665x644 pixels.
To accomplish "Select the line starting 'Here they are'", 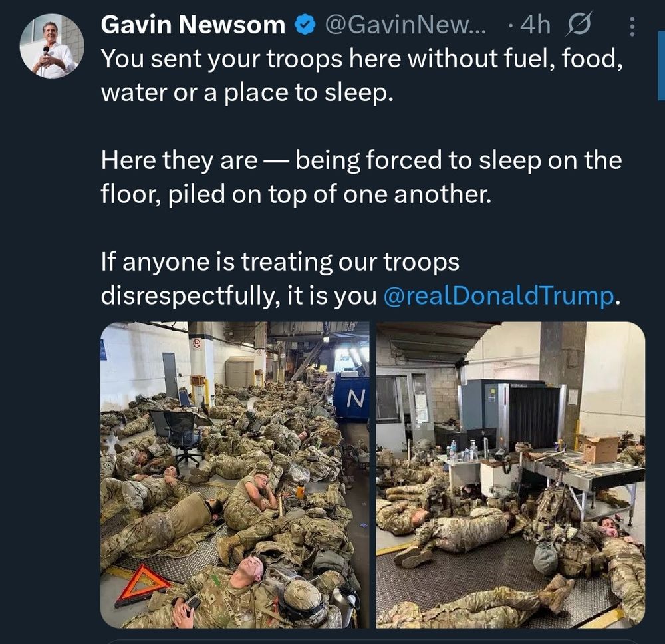I will (x=361, y=160).
